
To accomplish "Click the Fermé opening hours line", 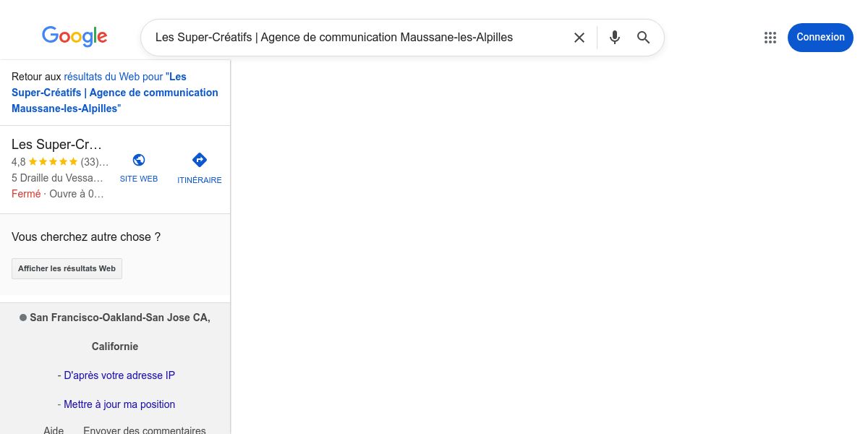I will click(58, 194).
